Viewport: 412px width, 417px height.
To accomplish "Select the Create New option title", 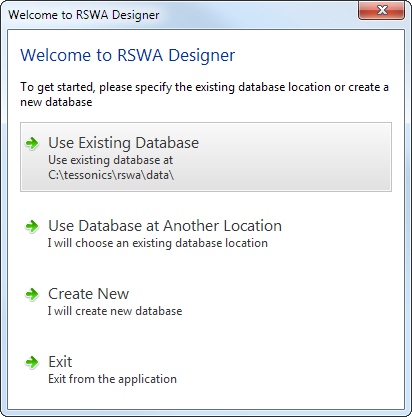I will click(88, 294).
